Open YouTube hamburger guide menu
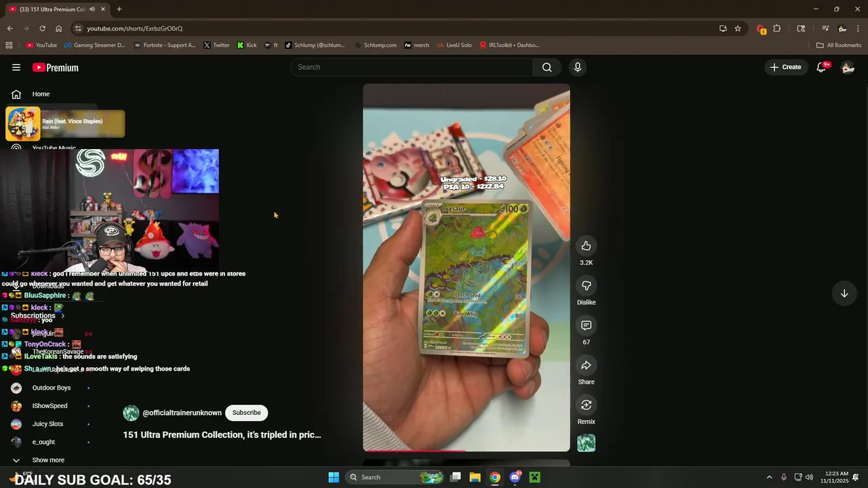 (16, 67)
